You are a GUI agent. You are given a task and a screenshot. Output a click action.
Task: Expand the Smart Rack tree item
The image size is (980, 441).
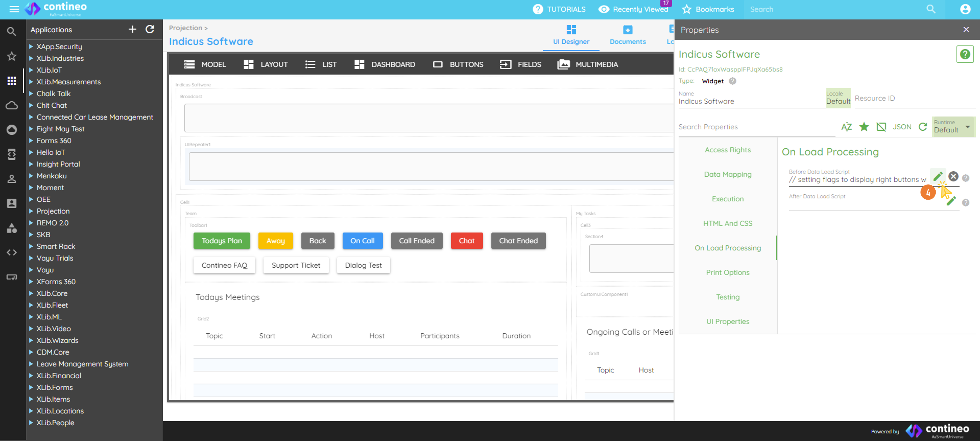pyautogui.click(x=31, y=247)
